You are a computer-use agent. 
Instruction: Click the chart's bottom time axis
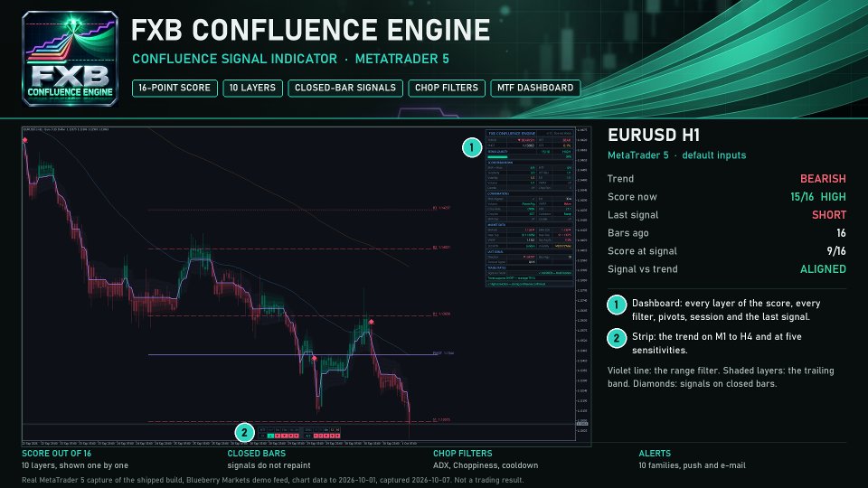tap(220, 443)
